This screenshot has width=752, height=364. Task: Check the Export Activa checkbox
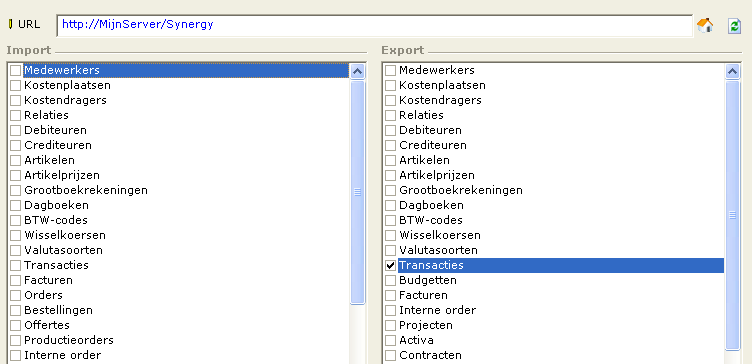[390, 341]
